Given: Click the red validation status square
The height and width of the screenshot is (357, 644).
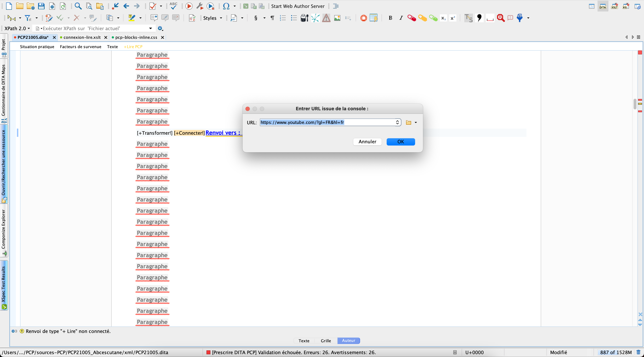Looking at the screenshot, I should (x=208, y=352).
